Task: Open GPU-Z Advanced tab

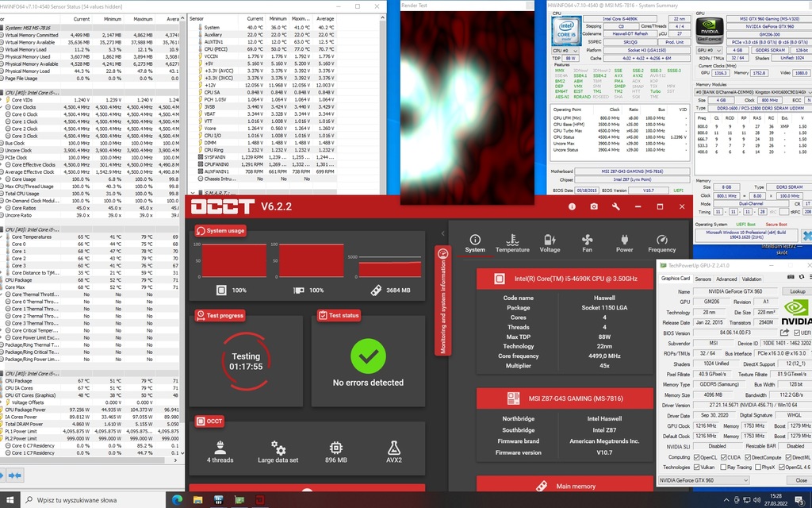Action: pos(726,279)
